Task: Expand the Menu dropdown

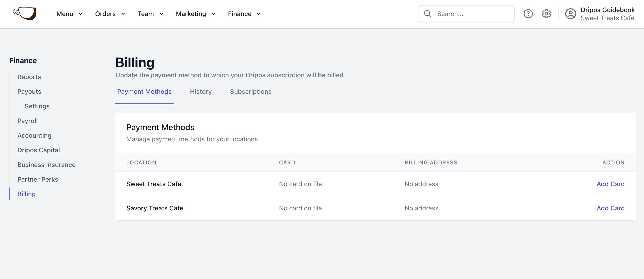Action: point(69,14)
